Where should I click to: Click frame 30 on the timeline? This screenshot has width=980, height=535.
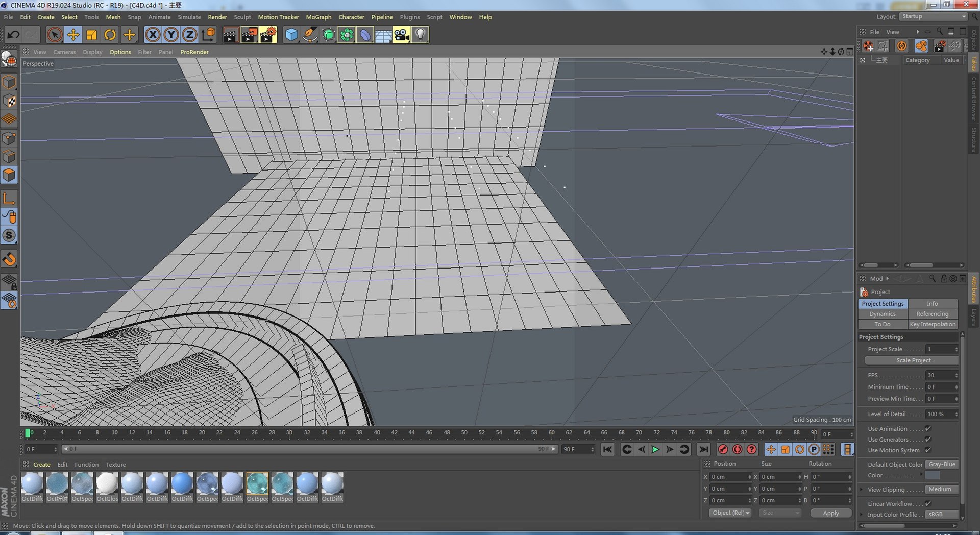tap(289, 433)
